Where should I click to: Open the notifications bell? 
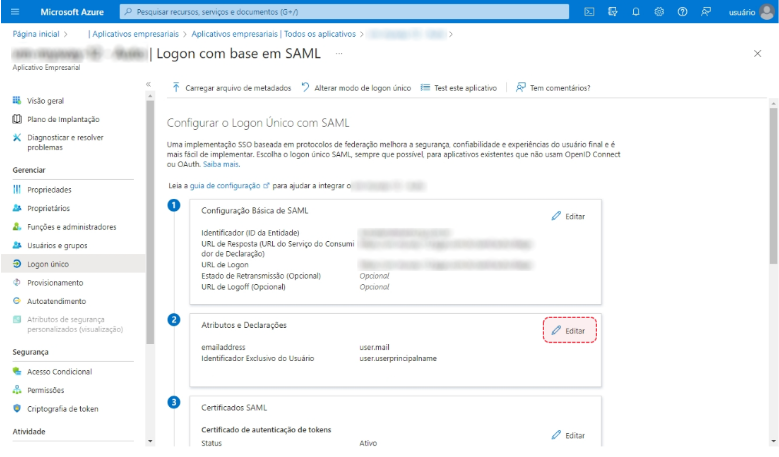coord(636,12)
